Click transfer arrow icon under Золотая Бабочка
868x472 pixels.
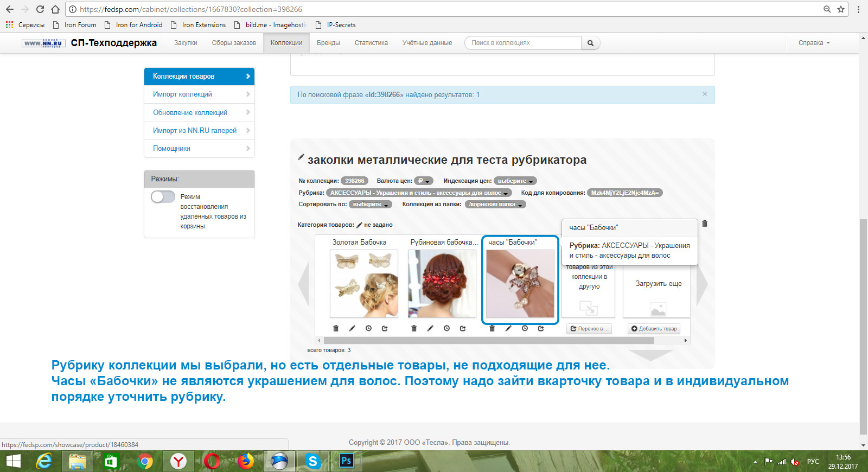click(385, 328)
